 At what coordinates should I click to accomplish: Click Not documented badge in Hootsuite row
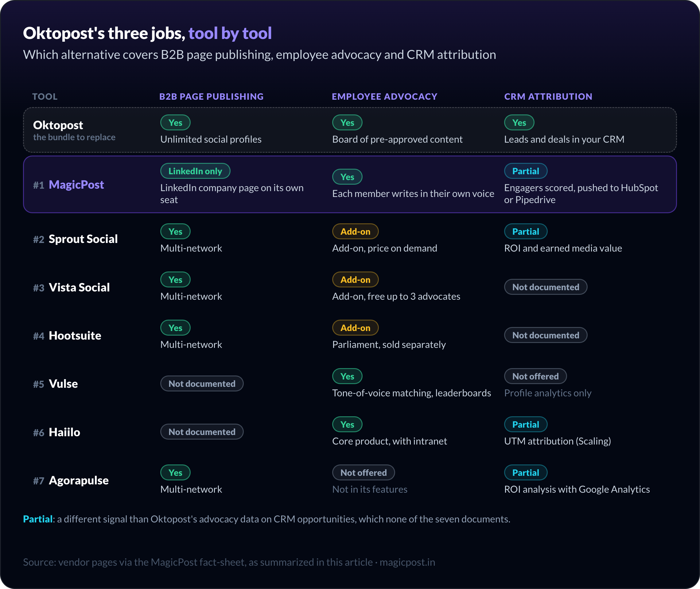click(546, 335)
